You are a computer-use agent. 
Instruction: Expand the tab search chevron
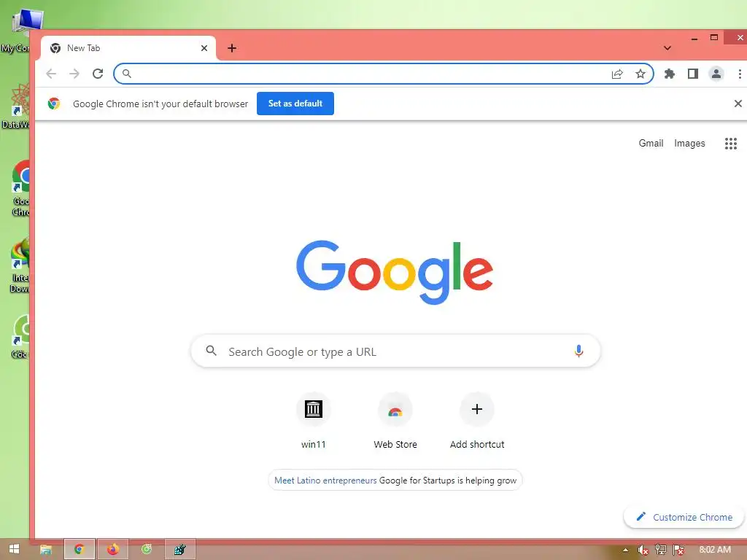pos(667,48)
